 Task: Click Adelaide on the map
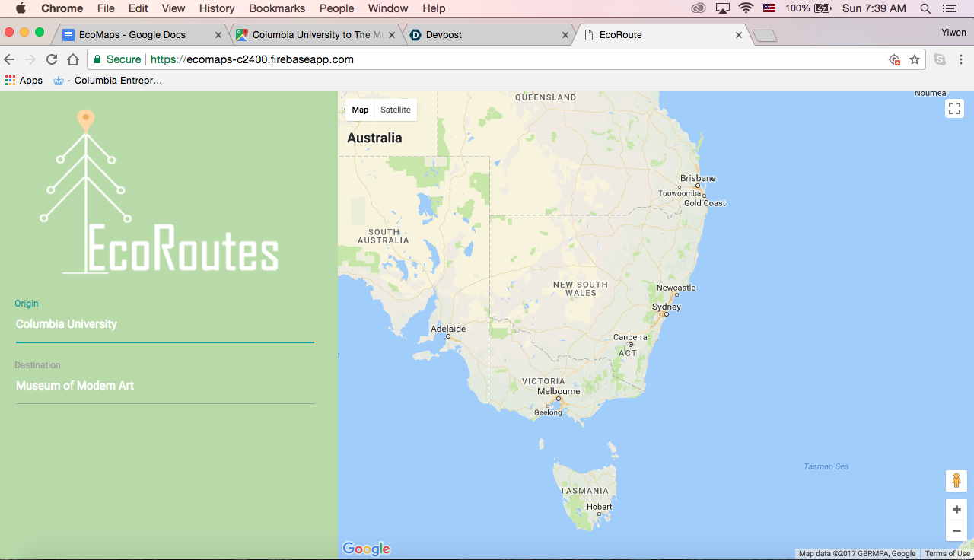448,329
